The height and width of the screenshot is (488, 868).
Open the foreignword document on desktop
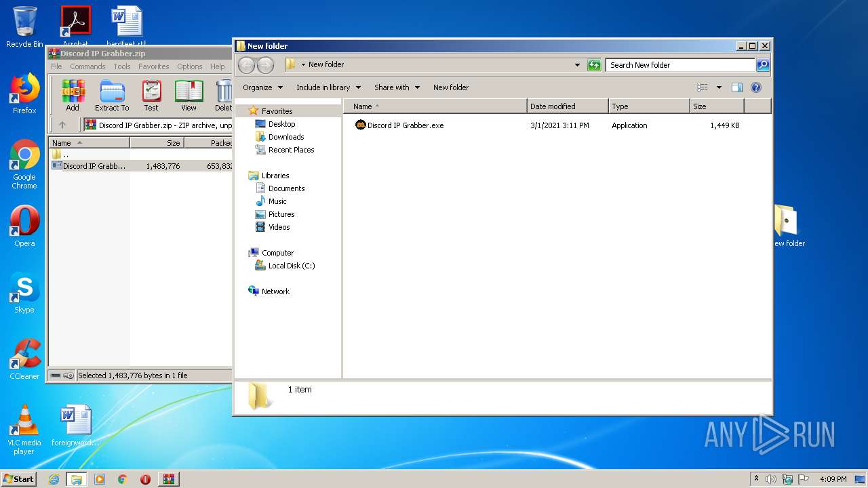(75, 426)
